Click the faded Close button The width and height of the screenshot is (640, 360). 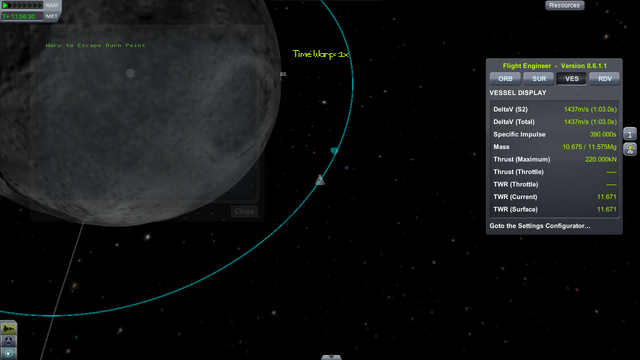(x=244, y=211)
